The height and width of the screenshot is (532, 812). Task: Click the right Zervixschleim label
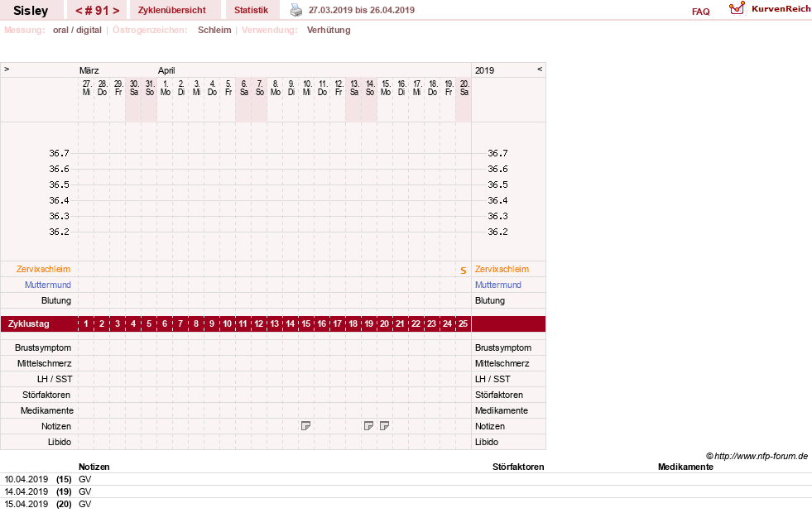502,269
